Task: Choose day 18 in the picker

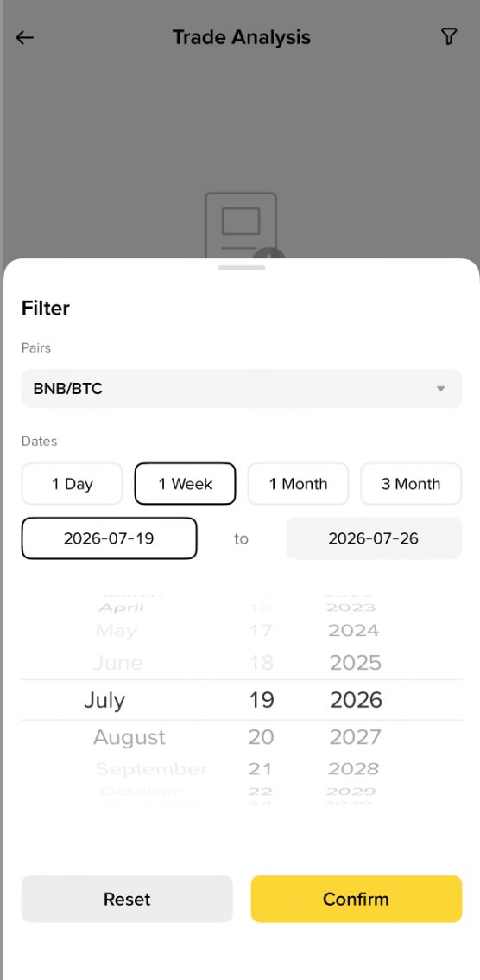Action: click(261, 663)
